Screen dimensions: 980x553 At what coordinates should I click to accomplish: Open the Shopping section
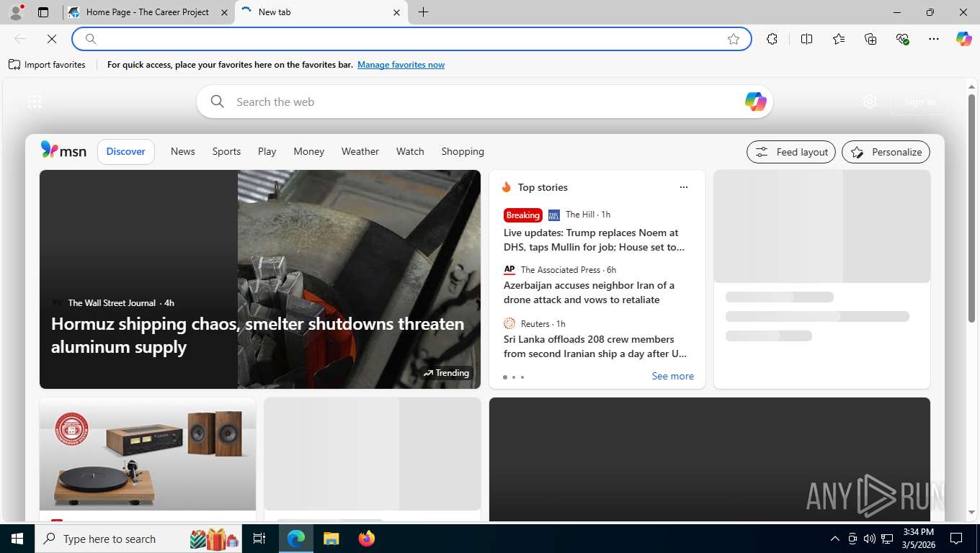tap(463, 151)
